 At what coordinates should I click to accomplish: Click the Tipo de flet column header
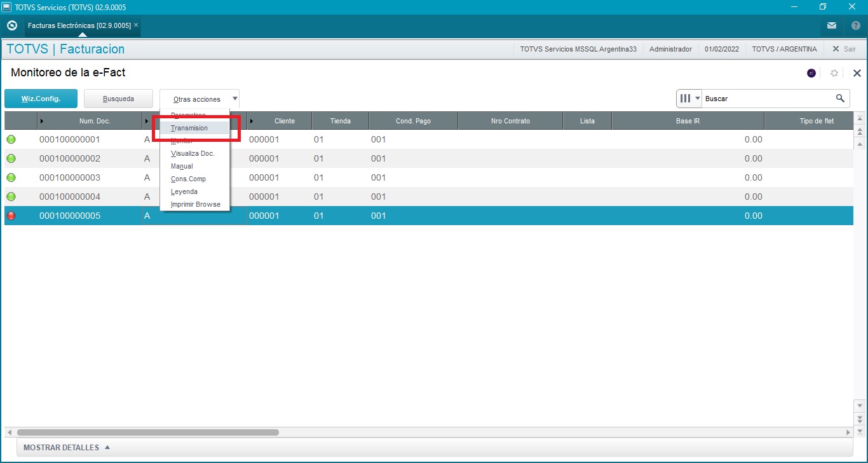(809, 121)
